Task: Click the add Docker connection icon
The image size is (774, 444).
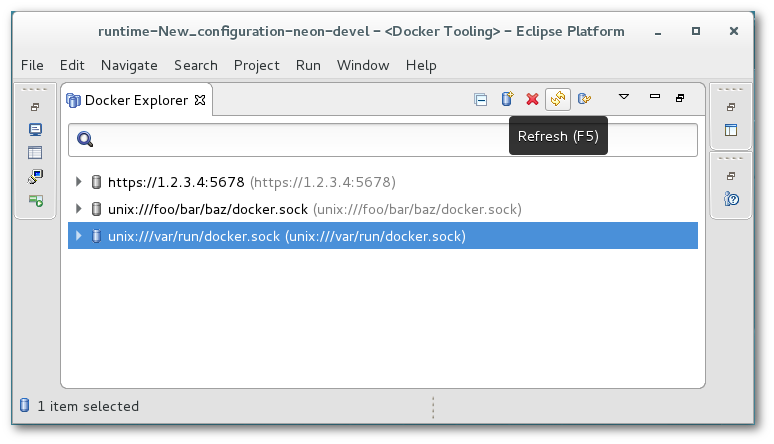Action: pyautogui.click(x=507, y=98)
